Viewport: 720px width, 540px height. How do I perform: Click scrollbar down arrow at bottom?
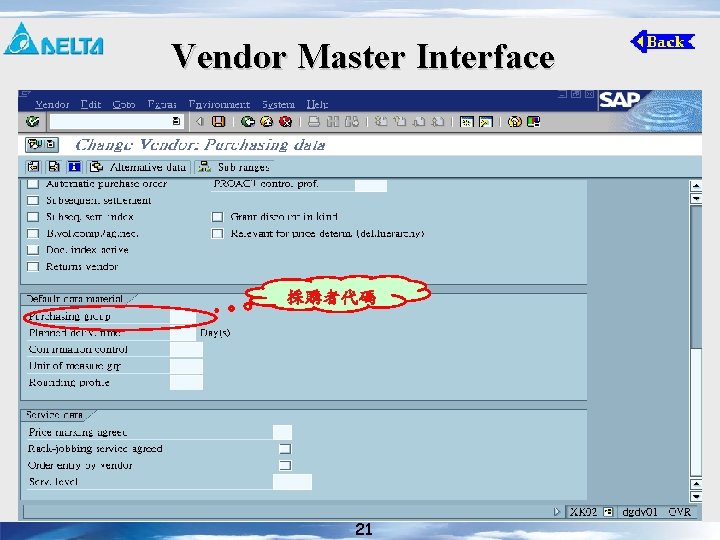696,496
